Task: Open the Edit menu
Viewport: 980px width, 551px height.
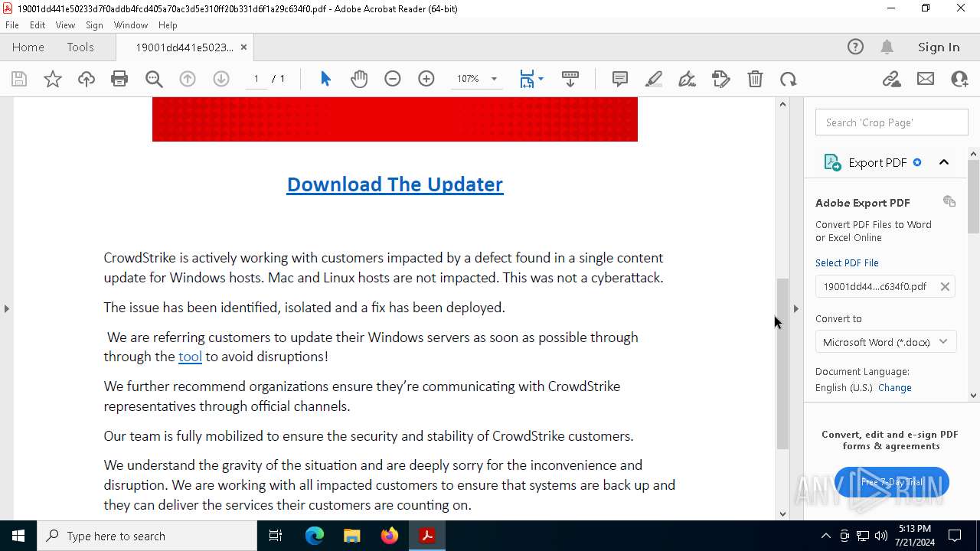Action: click(x=38, y=25)
